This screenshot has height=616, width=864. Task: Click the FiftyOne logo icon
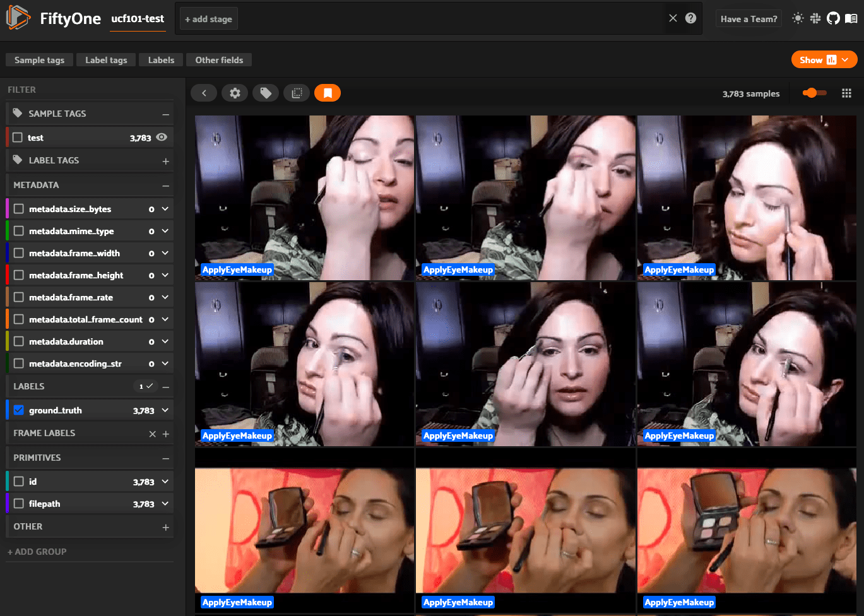point(18,18)
